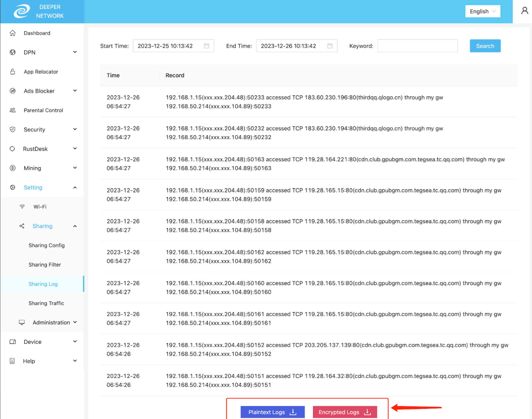Viewport: 532px width, 419px height.
Task: Click the Deeper Network logo
Action: [x=21, y=11]
